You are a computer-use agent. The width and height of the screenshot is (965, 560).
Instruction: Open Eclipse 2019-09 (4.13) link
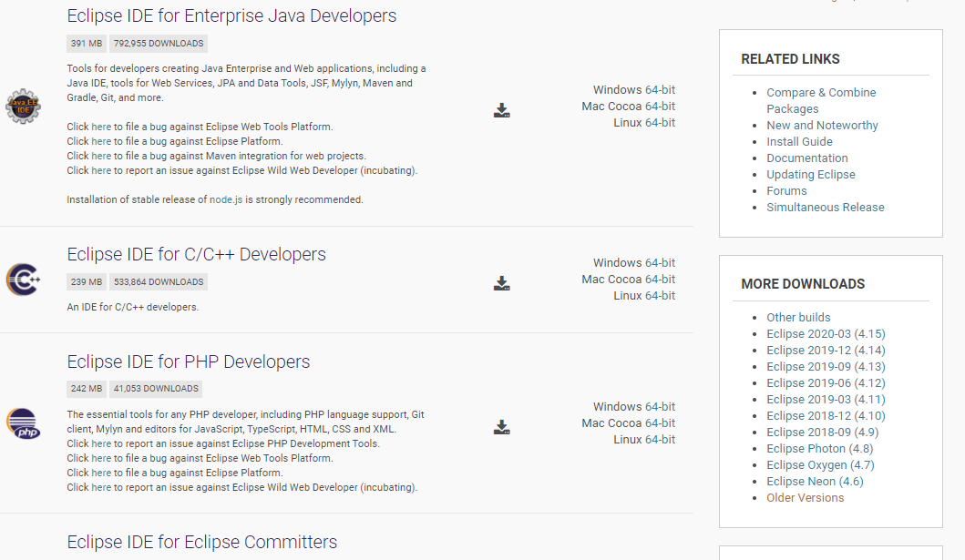click(x=826, y=367)
